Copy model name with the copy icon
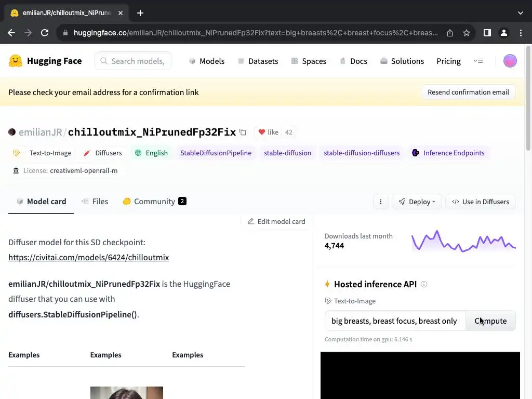 tap(243, 132)
